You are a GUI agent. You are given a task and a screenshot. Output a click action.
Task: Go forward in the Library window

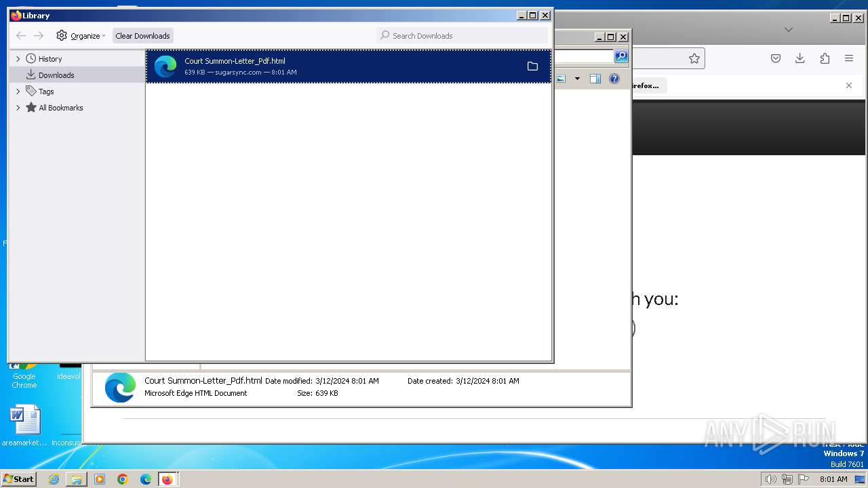pos(39,36)
